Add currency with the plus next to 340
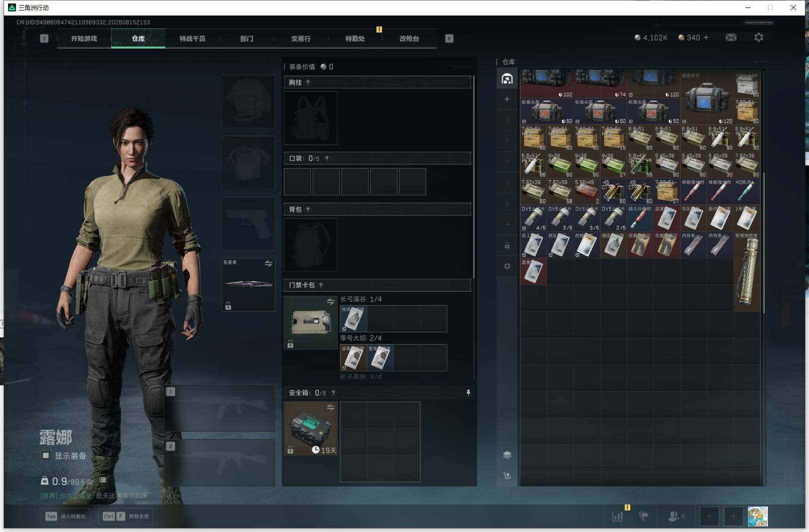This screenshot has height=532, width=809. (x=706, y=38)
